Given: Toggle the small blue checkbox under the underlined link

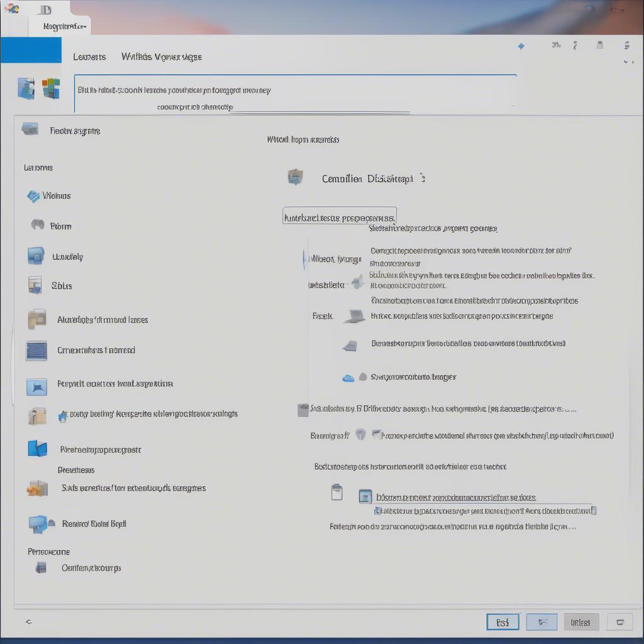Looking at the screenshot, I should click(377, 511).
